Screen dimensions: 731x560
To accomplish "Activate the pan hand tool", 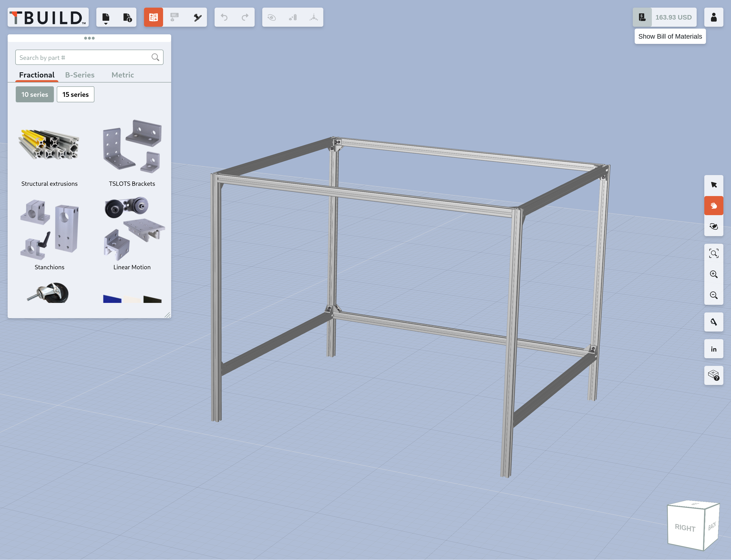I will tap(713, 206).
